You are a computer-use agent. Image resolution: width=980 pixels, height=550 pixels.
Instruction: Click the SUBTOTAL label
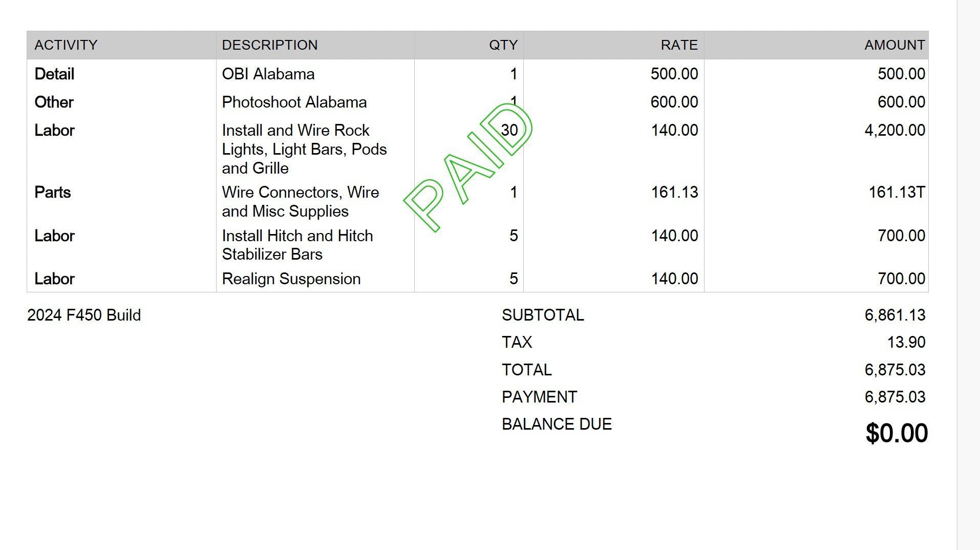click(543, 315)
